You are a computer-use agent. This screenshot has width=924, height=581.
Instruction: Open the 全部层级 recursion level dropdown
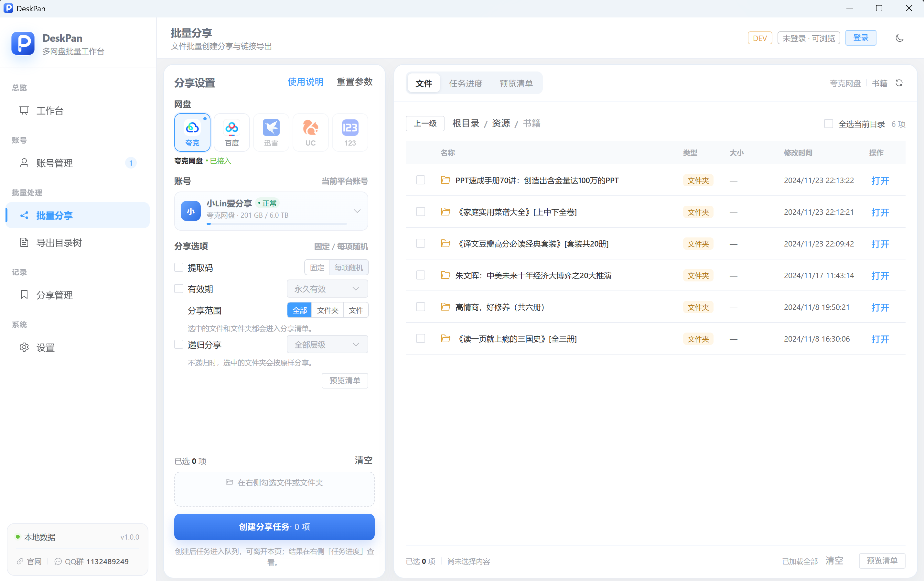coord(327,345)
